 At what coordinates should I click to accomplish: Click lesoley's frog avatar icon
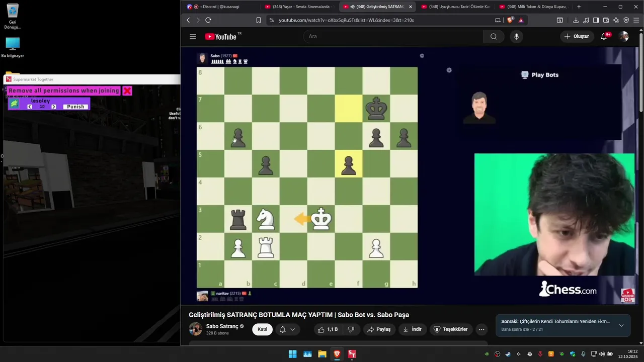[x=15, y=103]
